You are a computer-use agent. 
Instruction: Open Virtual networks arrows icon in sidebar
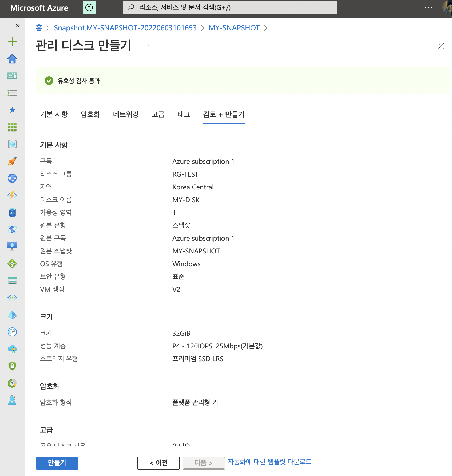coord(12,298)
